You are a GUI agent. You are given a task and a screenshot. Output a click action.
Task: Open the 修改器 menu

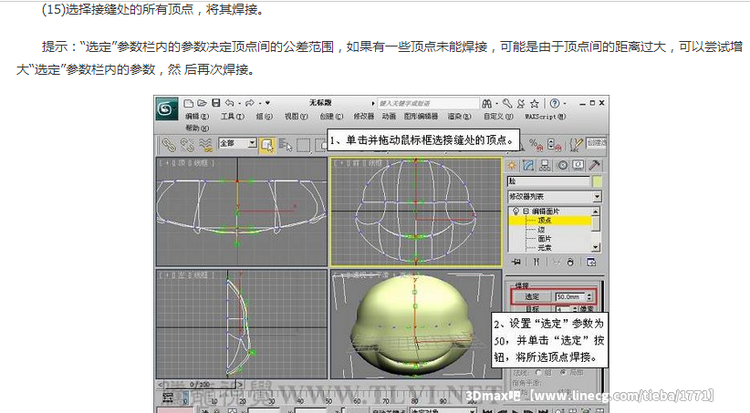point(364,116)
